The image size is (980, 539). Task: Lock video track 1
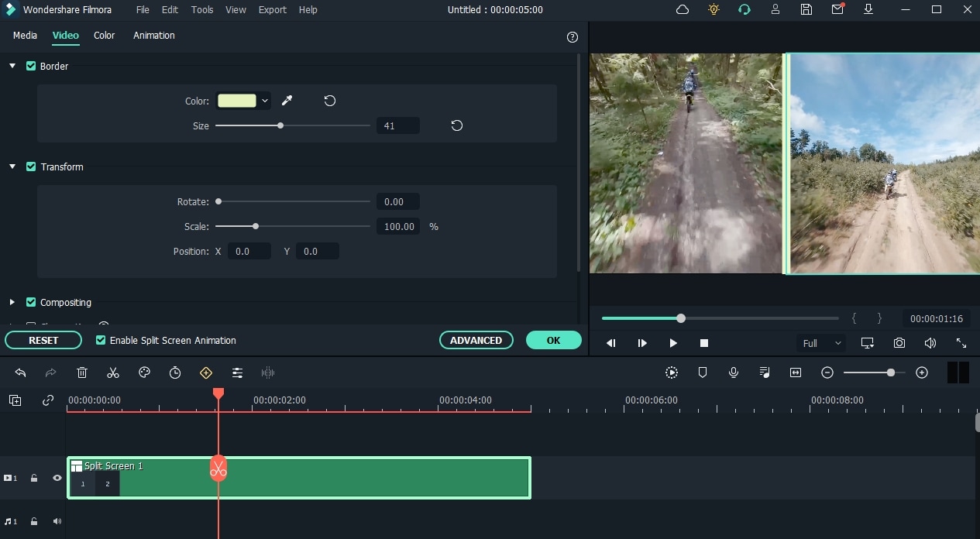[x=34, y=478]
